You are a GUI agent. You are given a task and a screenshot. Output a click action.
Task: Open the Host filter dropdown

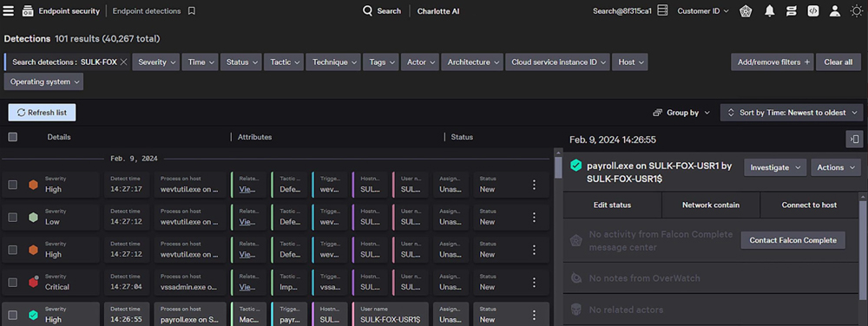[x=630, y=62]
